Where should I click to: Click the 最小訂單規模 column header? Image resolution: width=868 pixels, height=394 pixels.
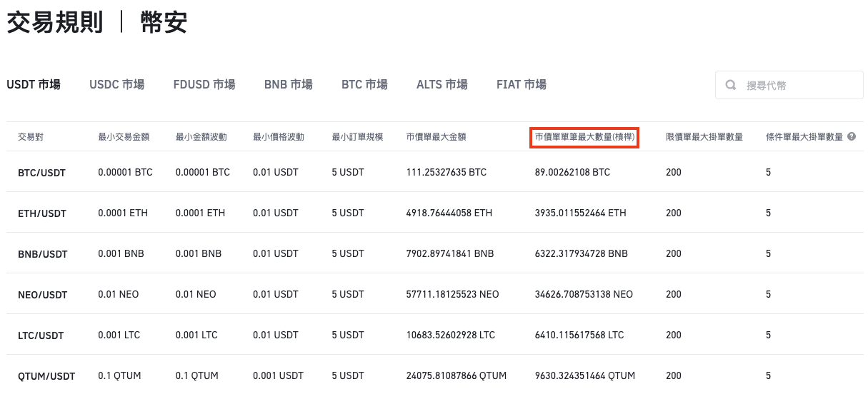[357, 136]
